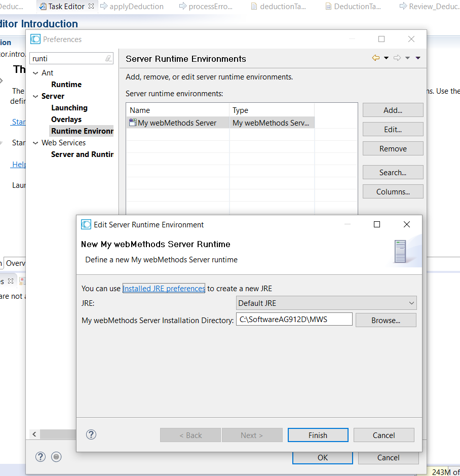Click the record/oomph preferences icon
460x476 pixels.
(56, 457)
